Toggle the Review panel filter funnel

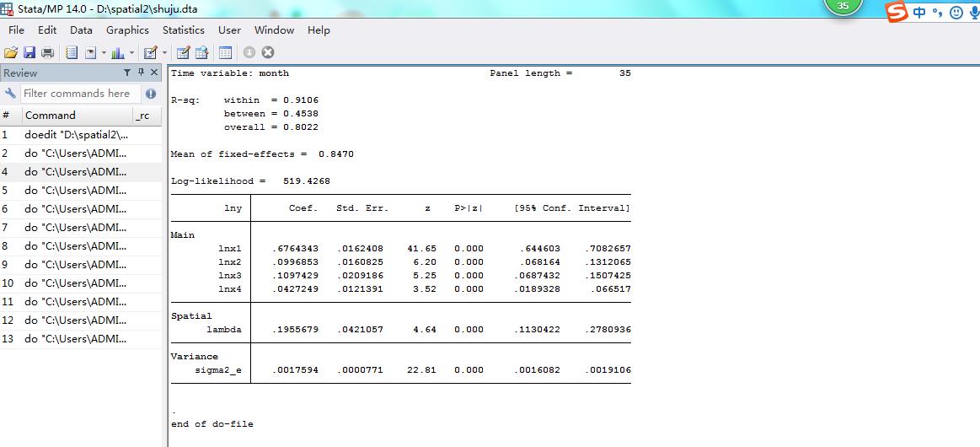click(127, 73)
